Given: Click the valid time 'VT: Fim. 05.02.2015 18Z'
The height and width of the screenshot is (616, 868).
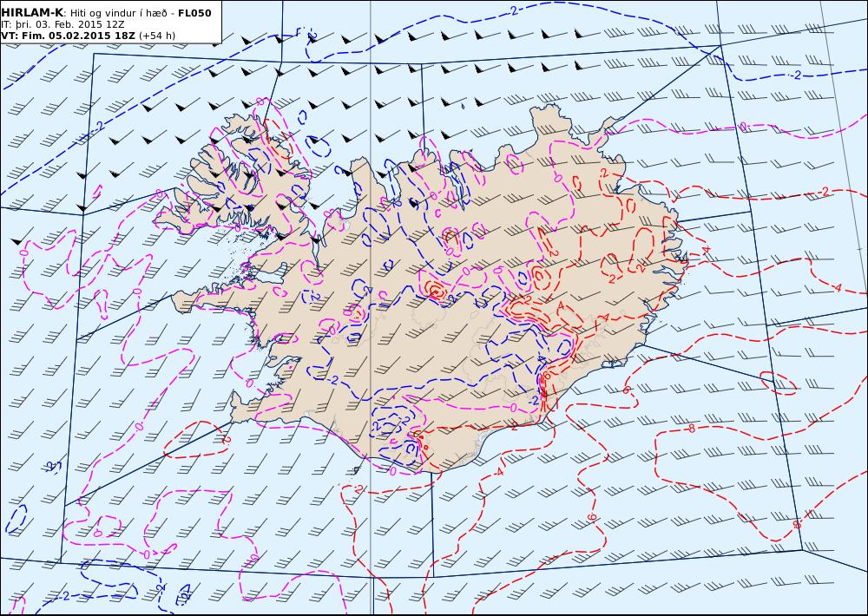Looking at the screenshot, I should click(x=68, y=36).
